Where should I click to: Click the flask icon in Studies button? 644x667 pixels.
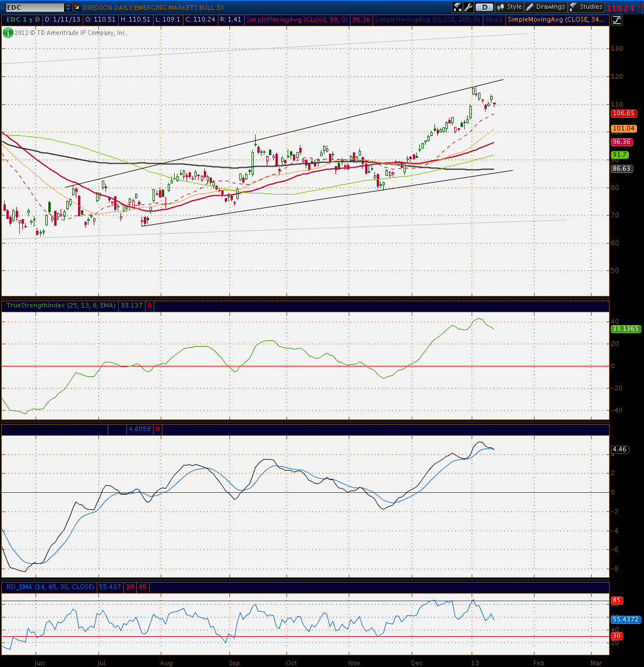point(574,7)
